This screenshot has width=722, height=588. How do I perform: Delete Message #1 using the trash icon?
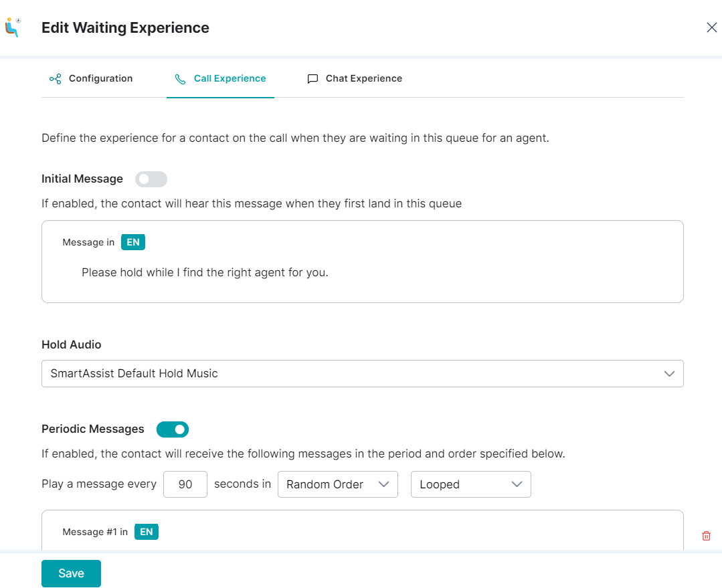tap(706, 536)
